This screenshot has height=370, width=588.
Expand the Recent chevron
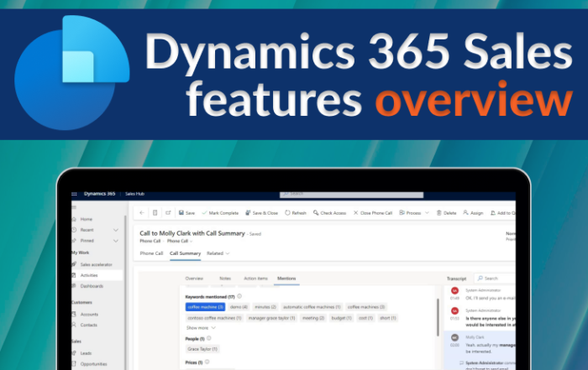point(116,230)
